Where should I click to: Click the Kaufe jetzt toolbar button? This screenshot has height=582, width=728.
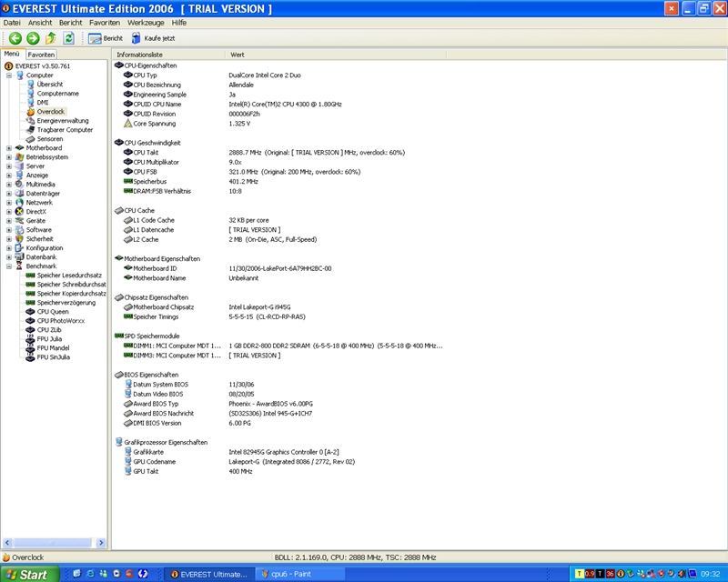pyautogui.click(x=153, y=38)
